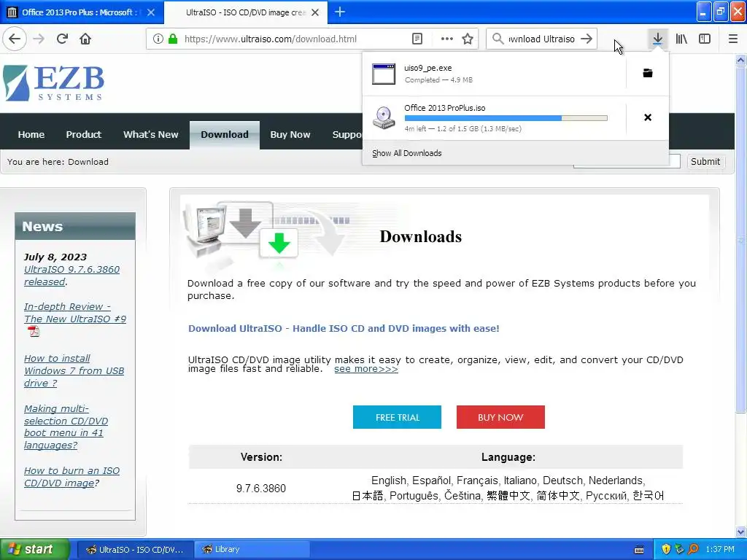Open Making multi-selection CD/DVD boot menu link
Screen dimensions: 747x560
coord(66,427)
